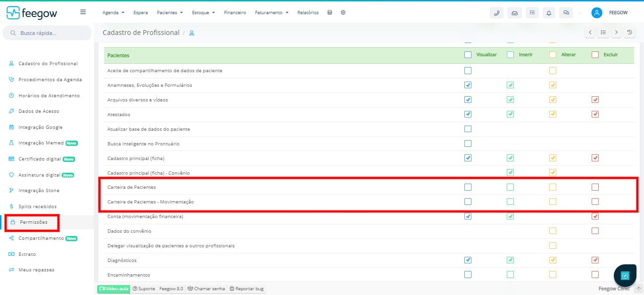Toggle the Visualizar header checkbox for Pacientes
644x295 pixels.
click(468, 55)
